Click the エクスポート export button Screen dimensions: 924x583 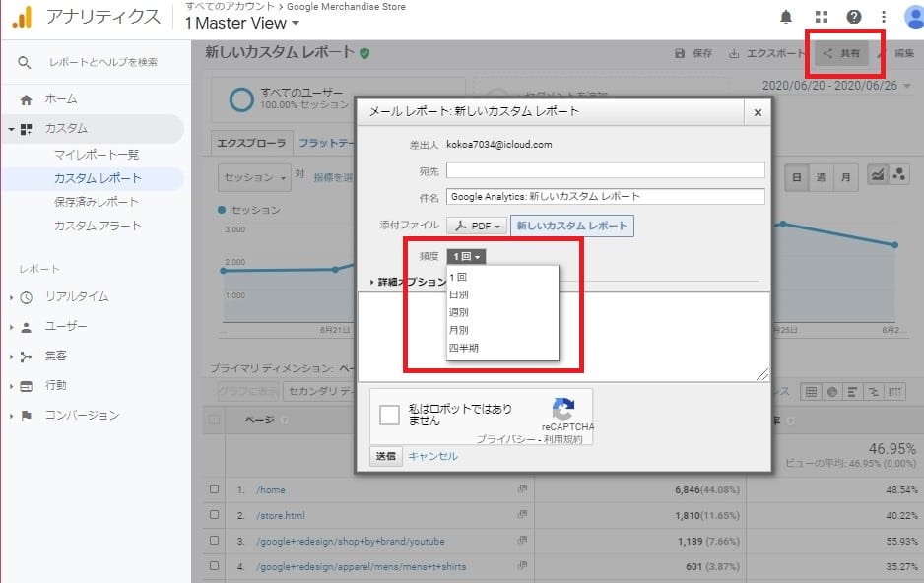(x=766, y=53)
